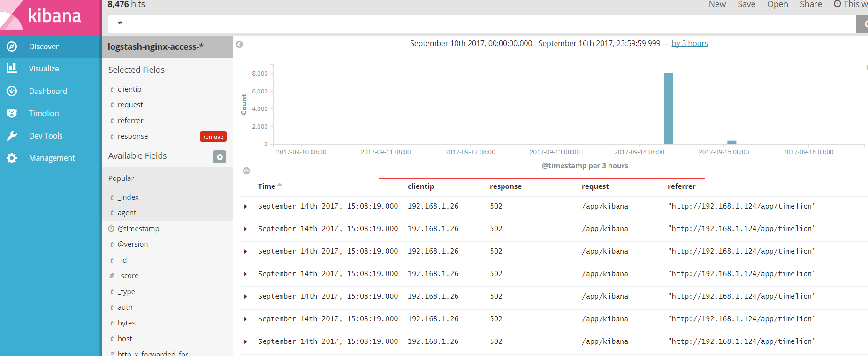The image size is (868, 356).
Task: Click the _score available field
Action: [128, 276]
